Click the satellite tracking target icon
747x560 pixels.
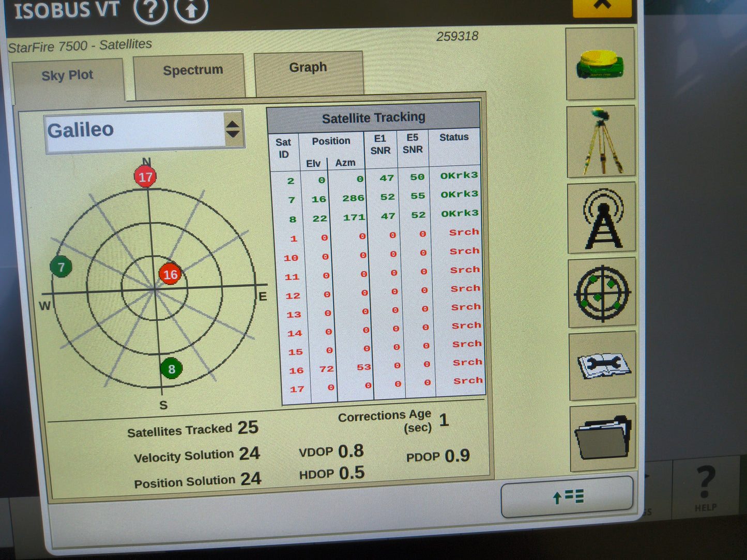click(x=601, y=292)
